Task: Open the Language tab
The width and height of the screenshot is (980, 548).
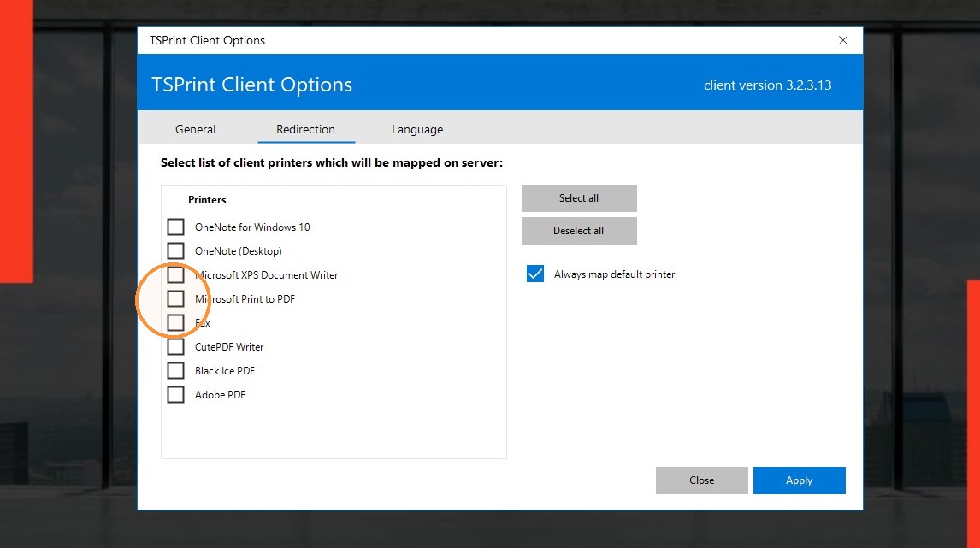Action: pos(416,129)
